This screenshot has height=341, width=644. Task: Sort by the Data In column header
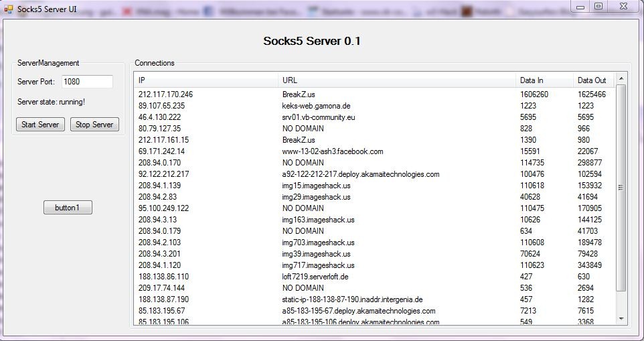pos(544,80)
